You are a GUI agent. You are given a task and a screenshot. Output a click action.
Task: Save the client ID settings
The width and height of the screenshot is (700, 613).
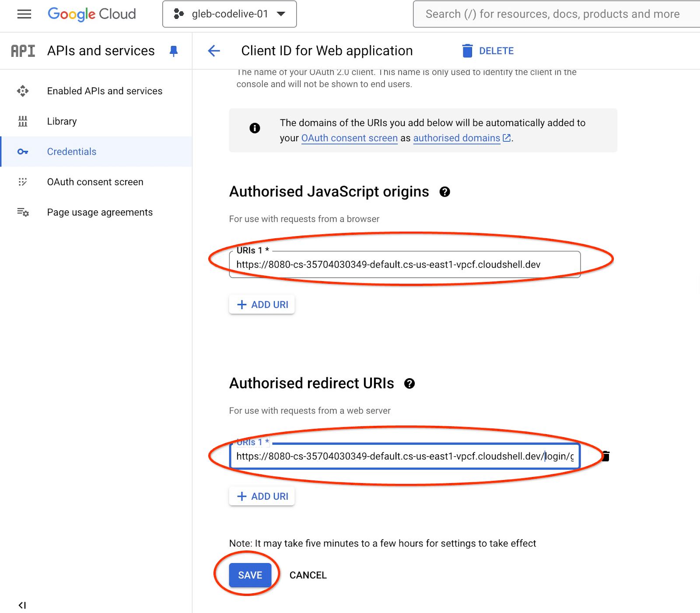click(250, 575)
